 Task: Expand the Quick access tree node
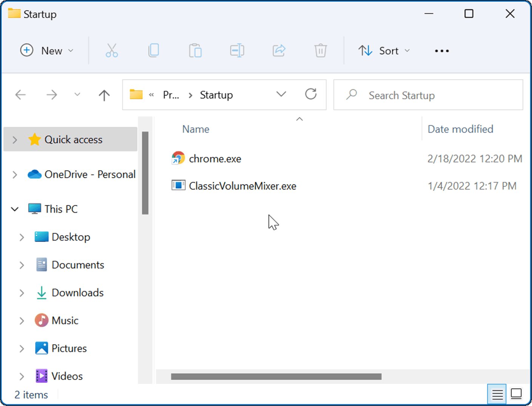coord(15,140)
